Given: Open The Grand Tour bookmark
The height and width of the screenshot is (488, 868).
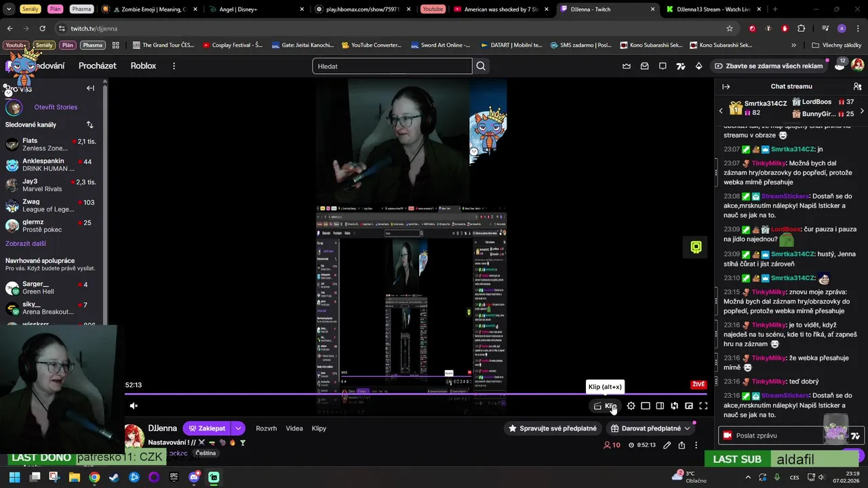Looking at the screenshot, I should coord(163,45).
